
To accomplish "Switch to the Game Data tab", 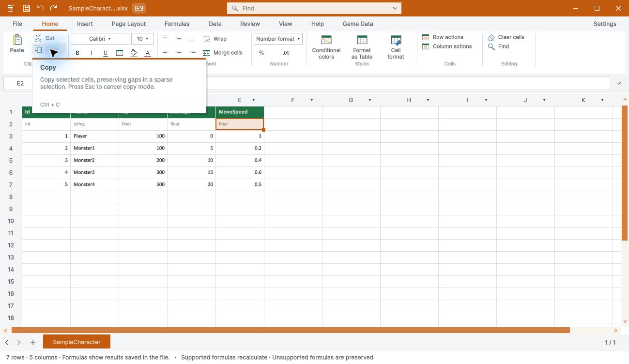I will point(358,24).
